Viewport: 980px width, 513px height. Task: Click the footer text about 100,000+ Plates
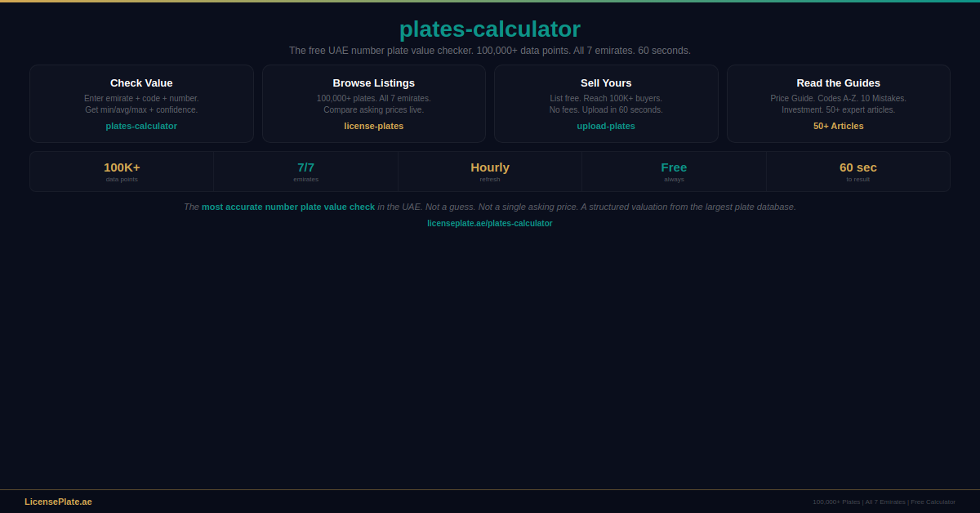point(884,502)
